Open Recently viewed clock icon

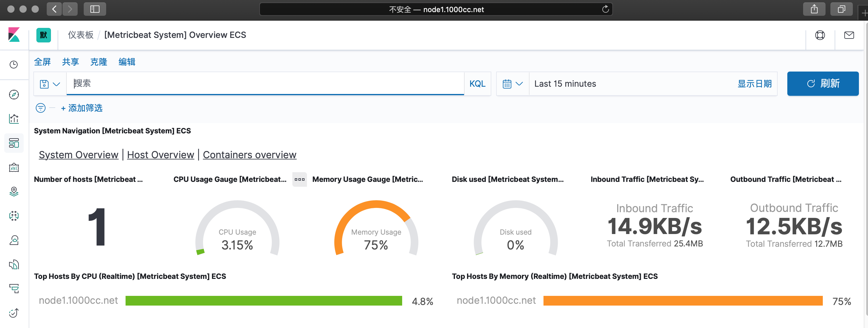[14, 65]
